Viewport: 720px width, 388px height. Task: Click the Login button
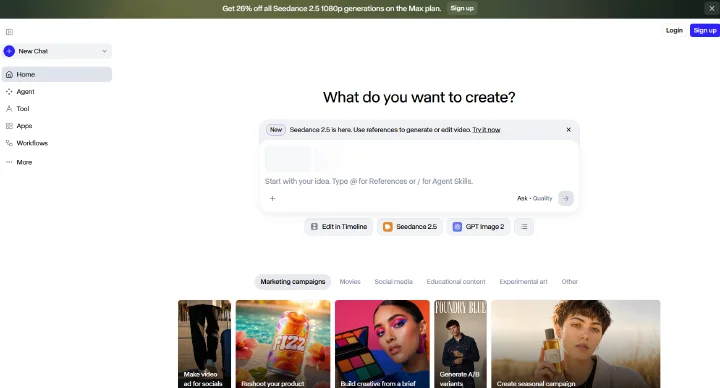(x=674, y=30)
